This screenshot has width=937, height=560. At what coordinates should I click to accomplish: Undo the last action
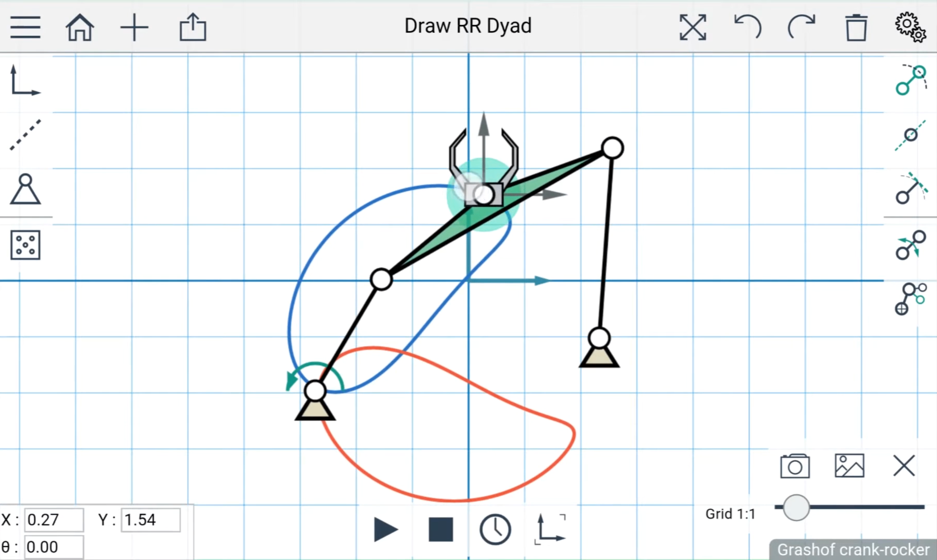coord(748,27)
